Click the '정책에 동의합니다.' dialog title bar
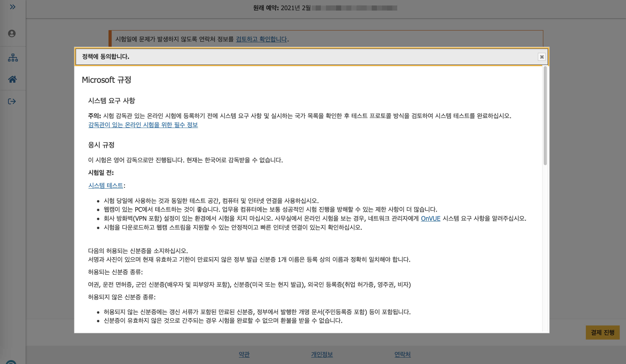The height and width of the screenshot is (364, 626). click(298, 57)
